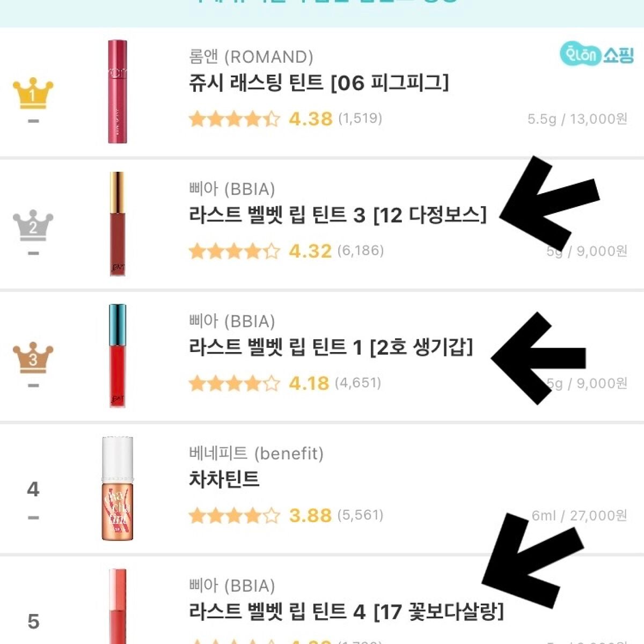The width and height of the screenshot is (644, 644).
Task: Open 라스트 벨벳 립 틴트 1 product
Action: [331, 347]
